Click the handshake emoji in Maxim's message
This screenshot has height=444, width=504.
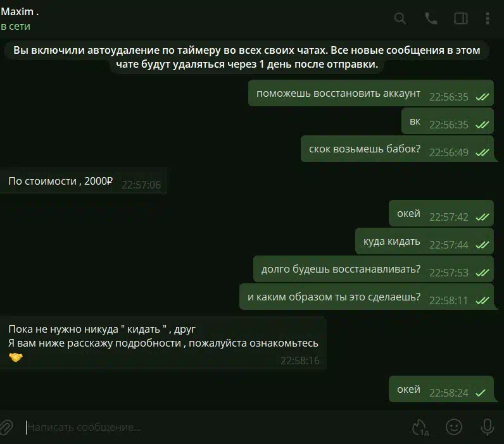point(15,357)
